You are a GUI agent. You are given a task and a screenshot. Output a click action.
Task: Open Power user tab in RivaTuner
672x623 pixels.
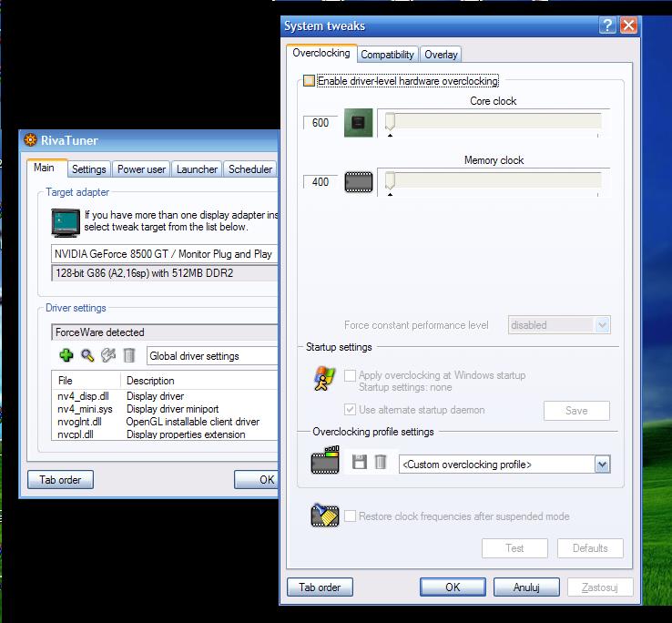pyautogui.click(x=141, y=169)
